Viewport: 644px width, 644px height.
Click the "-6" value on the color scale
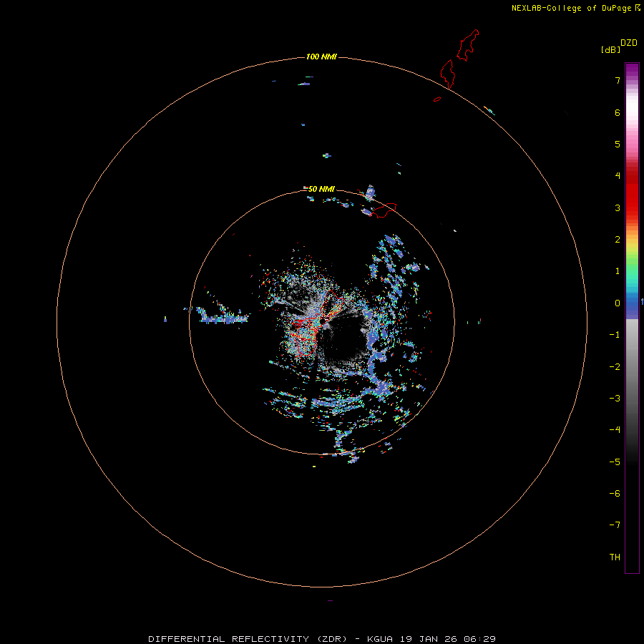coord(615,494)
